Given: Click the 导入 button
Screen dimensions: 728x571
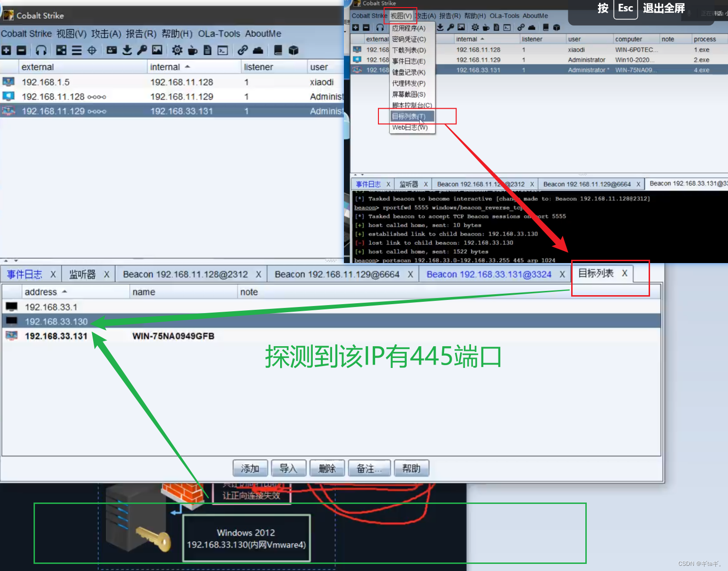Looking at the screenshot, I should pos(289,469).
